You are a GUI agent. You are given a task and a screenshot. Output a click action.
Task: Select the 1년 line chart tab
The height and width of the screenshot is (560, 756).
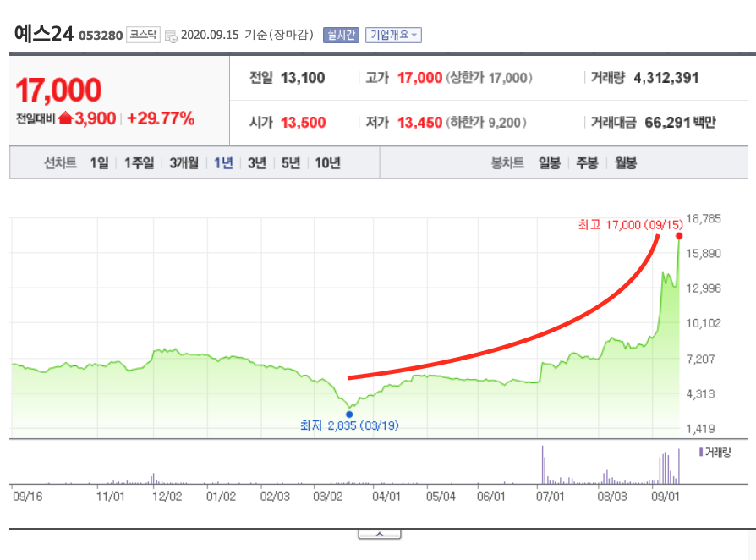coord(223,163)
